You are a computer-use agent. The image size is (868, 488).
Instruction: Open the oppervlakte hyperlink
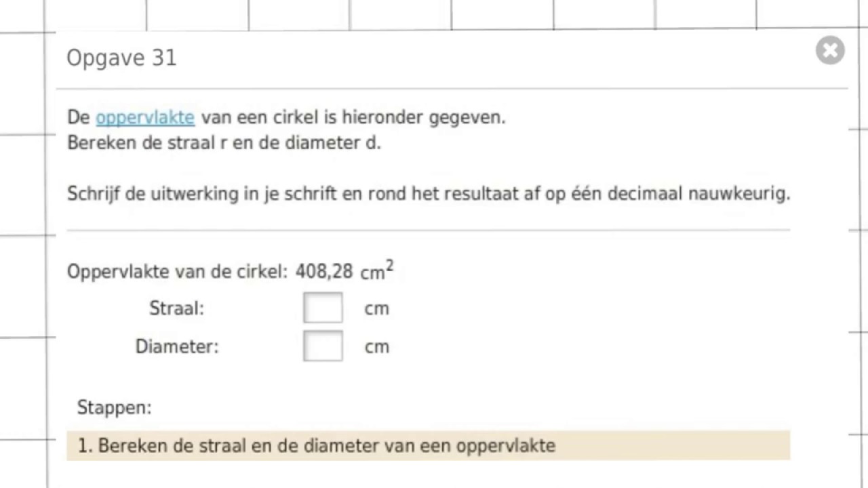pos(145,117)
